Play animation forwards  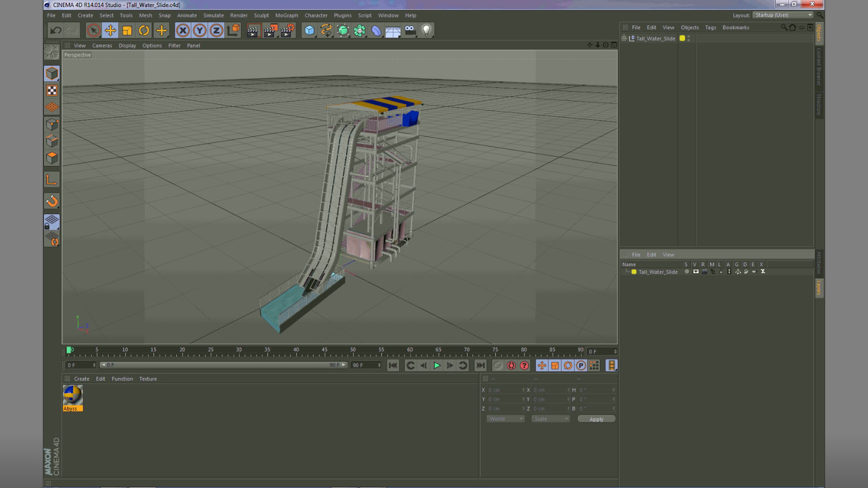(x=437, y=365)
